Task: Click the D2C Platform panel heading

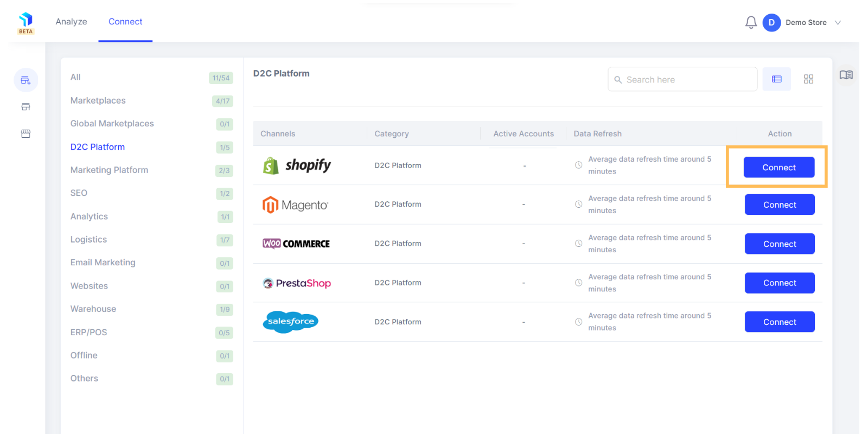Action: 281,73
